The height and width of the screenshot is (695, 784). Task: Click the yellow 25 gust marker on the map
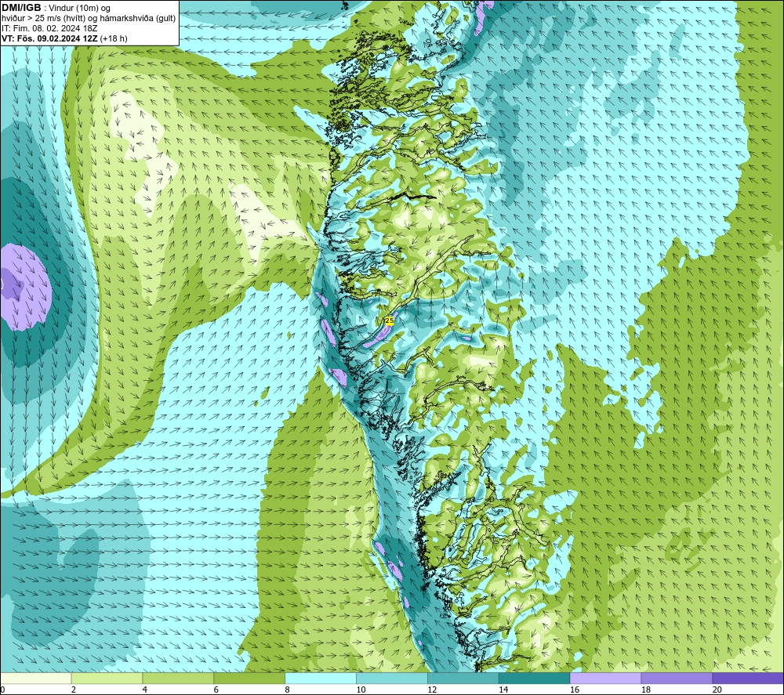[x=390, y=320]
